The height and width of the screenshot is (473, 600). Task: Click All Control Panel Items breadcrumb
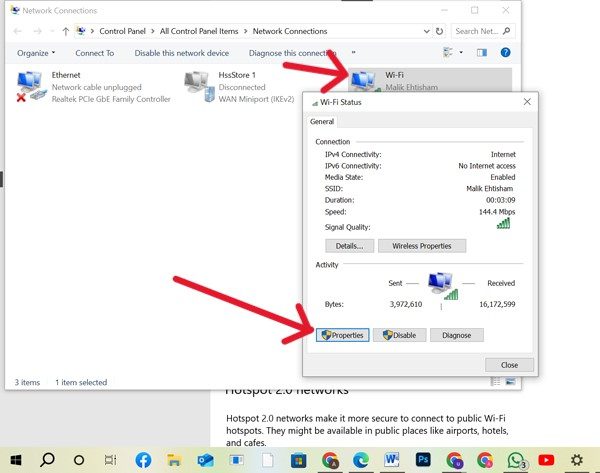[x=199, y=31]
